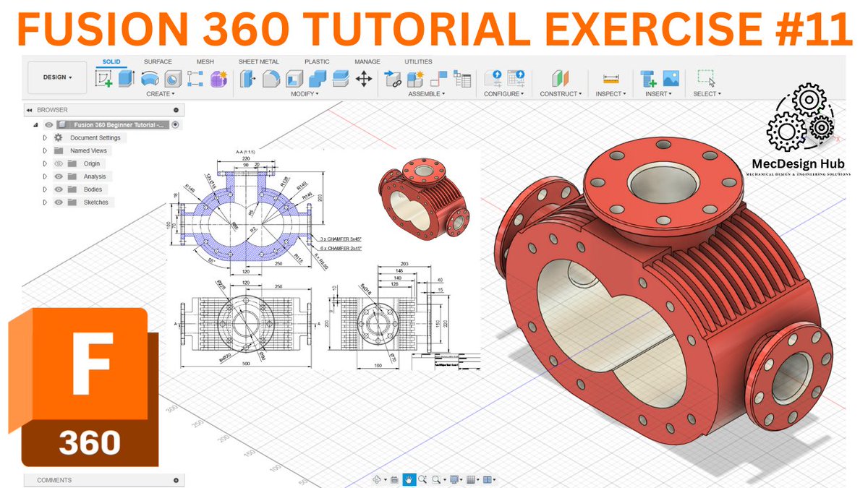
Task: Select the Offset Plane construct tool
Action: 561,78
